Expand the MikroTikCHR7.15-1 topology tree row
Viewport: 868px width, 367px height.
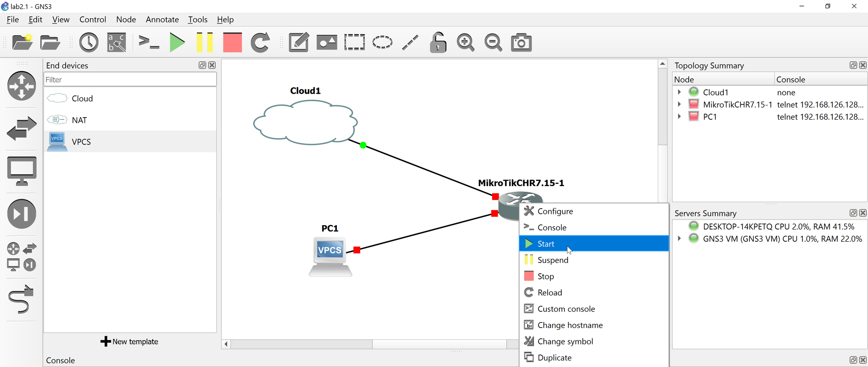click(680, 104)
